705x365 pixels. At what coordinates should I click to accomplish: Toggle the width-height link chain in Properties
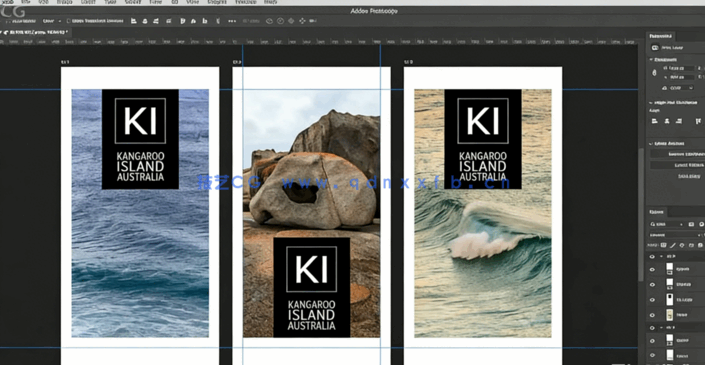point(655,72)
